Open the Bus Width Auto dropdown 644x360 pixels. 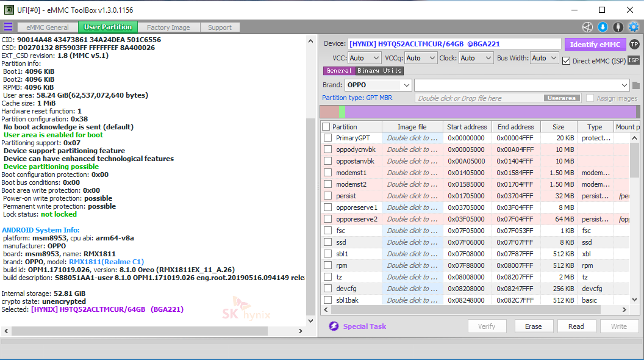(544, 58)
